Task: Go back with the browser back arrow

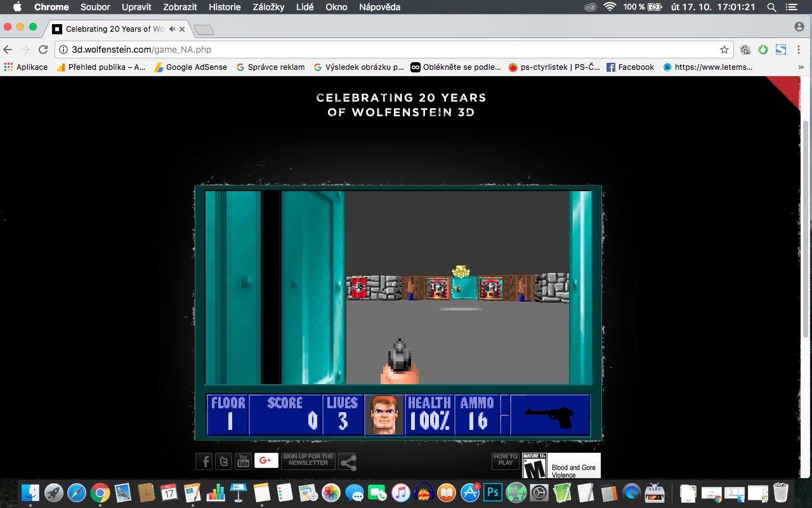Action: click(8, 50)
